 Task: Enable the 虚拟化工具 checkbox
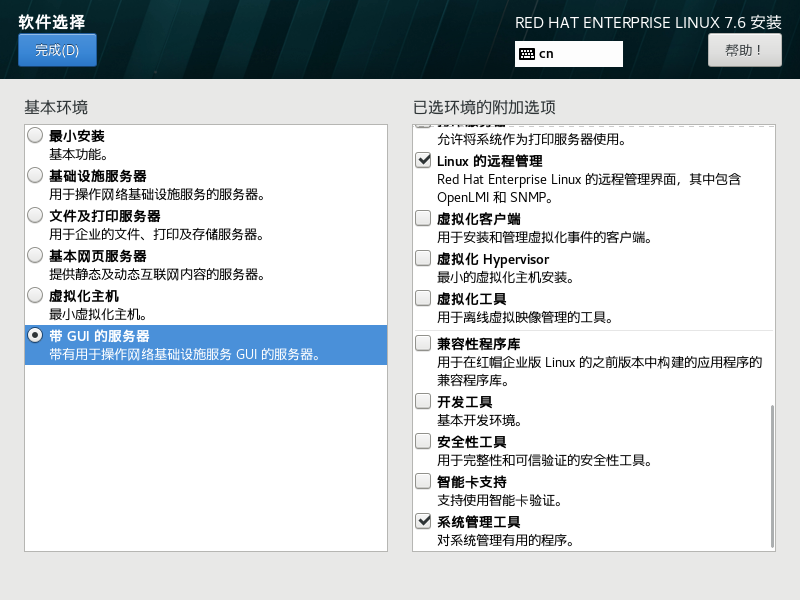click(423, 298)
